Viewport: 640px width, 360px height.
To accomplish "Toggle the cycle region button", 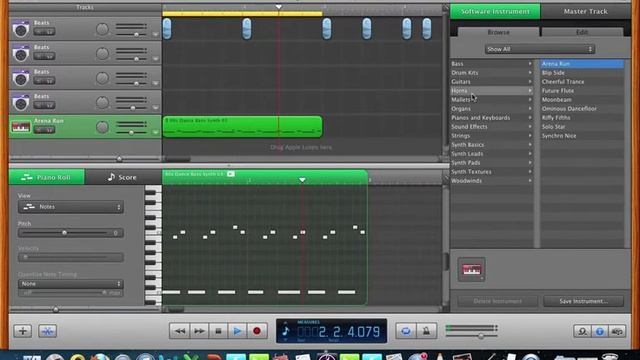I will pos(406,331).
